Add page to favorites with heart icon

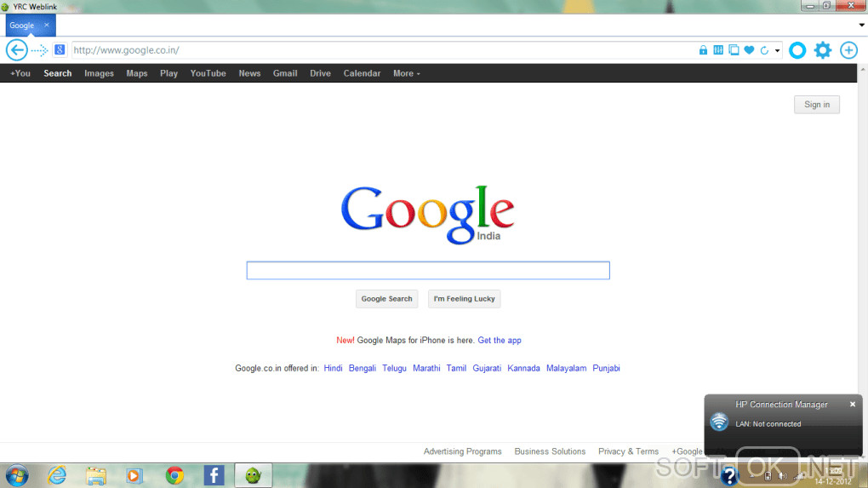click(749, 50)
